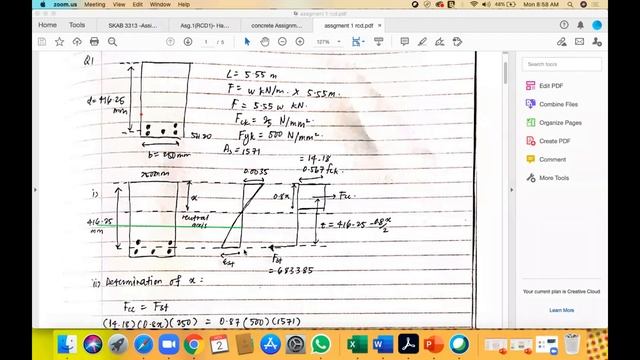The width and height of the screenshot is (640, 360).
Task: Go to previous page with the up arrow
Action: pyautogui.click(x=170, y=42)
